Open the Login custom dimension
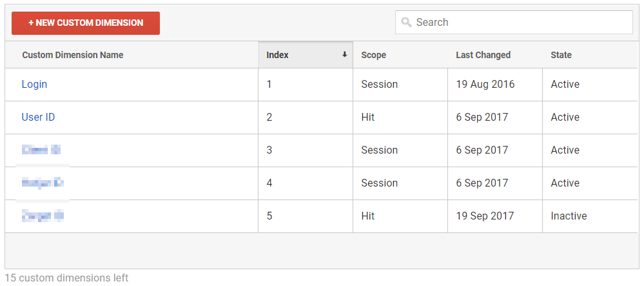This screenshot has width=644, height=286. (x=34, y=85)
